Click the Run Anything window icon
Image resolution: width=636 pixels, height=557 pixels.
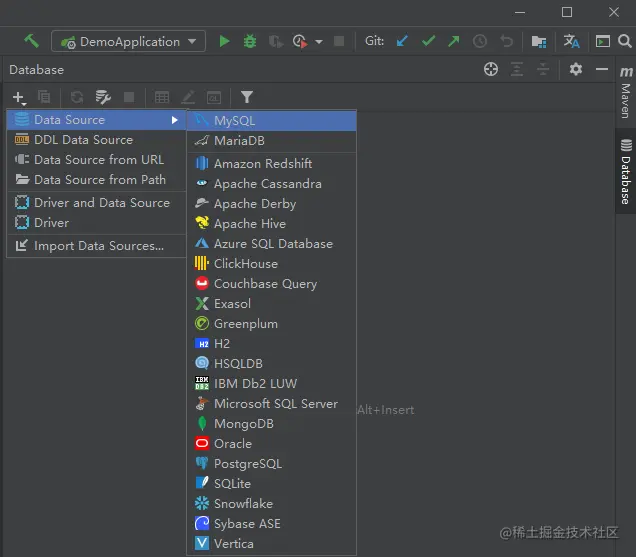click(602, 41)
